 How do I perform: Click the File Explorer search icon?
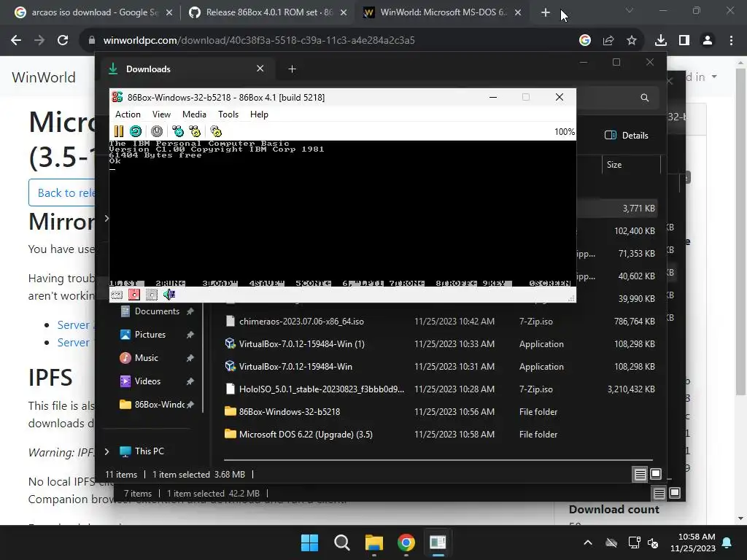click(645, 98)
